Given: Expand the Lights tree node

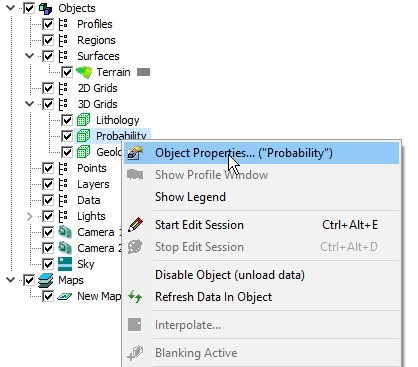Looking at the screenshot, I should click(29, 216).
